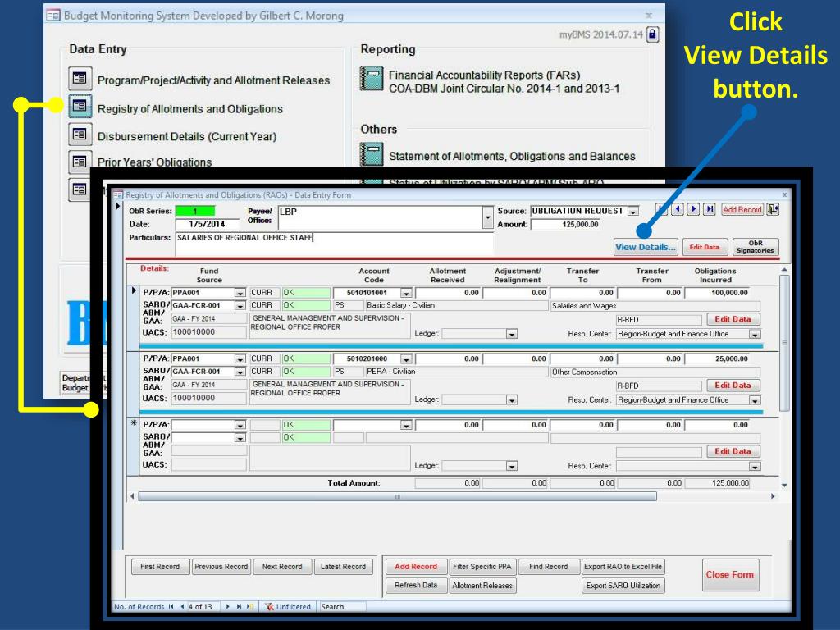Click the Find Record button
The height and width of the screenshot is (630, 840).
[549, 566]
